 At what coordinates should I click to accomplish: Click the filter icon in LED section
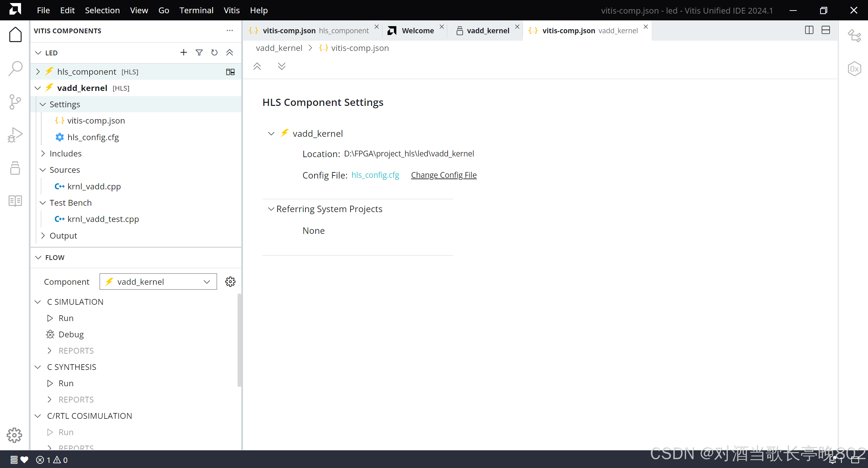click(199, 53)
